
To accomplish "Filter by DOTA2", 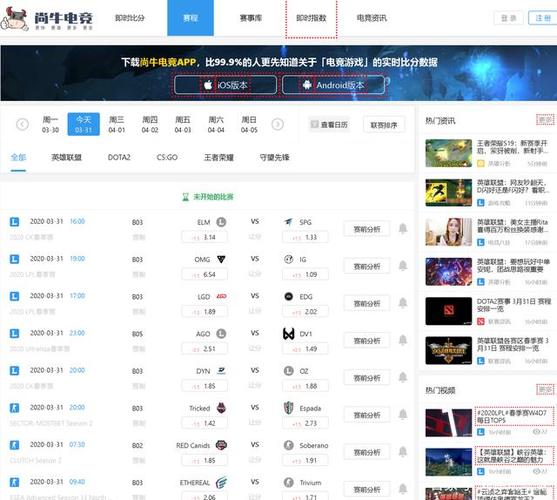I will tap(119, 157).
